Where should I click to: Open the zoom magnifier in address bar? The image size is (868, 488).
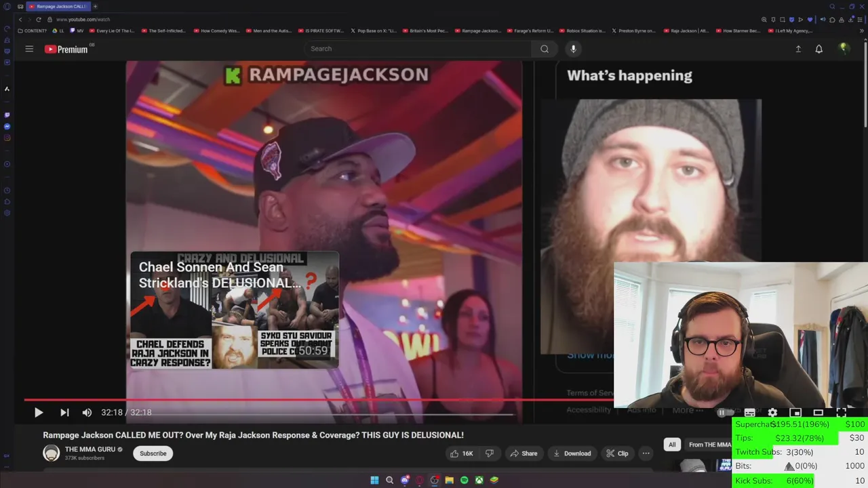[764, 20]
